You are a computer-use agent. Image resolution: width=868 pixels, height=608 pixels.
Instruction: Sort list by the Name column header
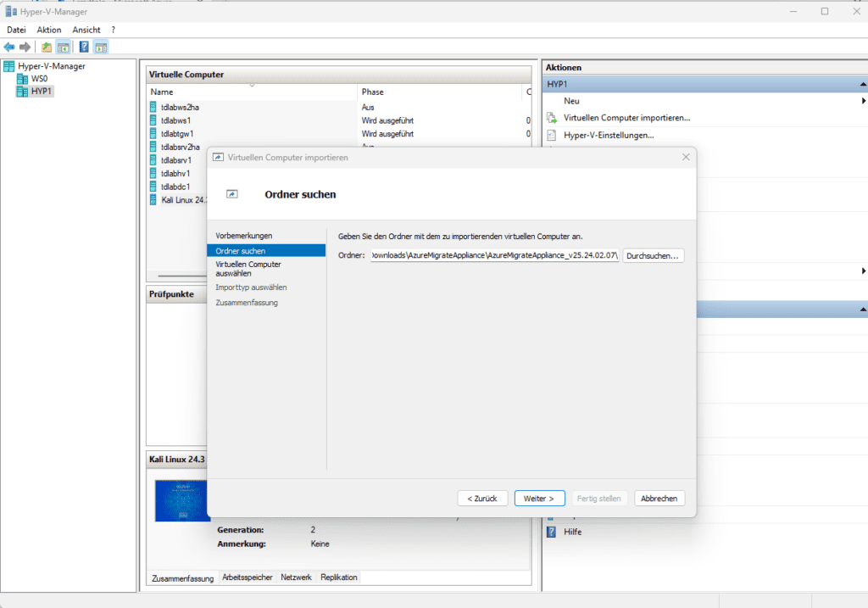252,92
